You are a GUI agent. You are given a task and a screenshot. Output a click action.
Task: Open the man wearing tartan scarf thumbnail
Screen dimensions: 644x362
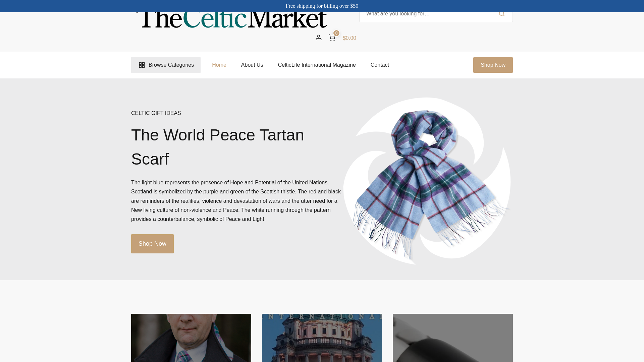coord(191,338)
